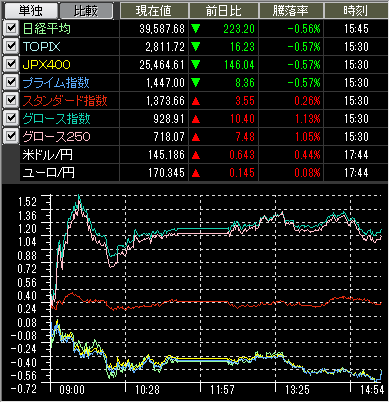
Task: Click the green down arrow for プライム指数
Action: point(196,83)
